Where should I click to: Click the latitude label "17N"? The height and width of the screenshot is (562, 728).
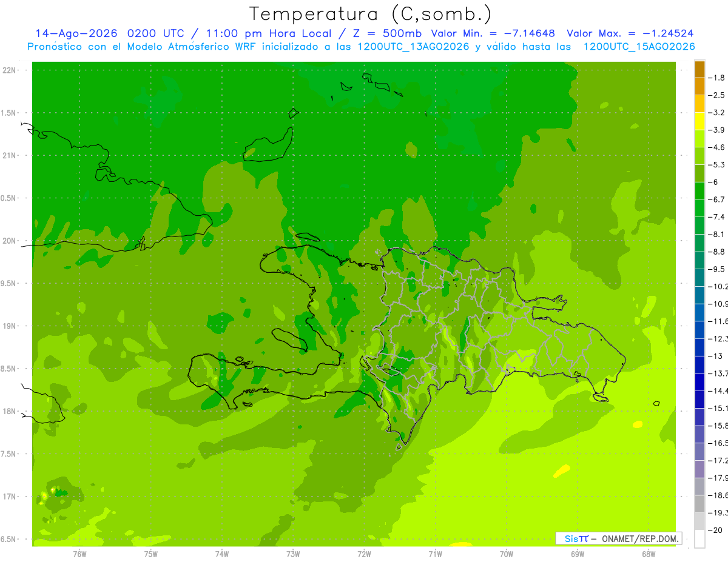pyautogui.click(x=10, y=497)
